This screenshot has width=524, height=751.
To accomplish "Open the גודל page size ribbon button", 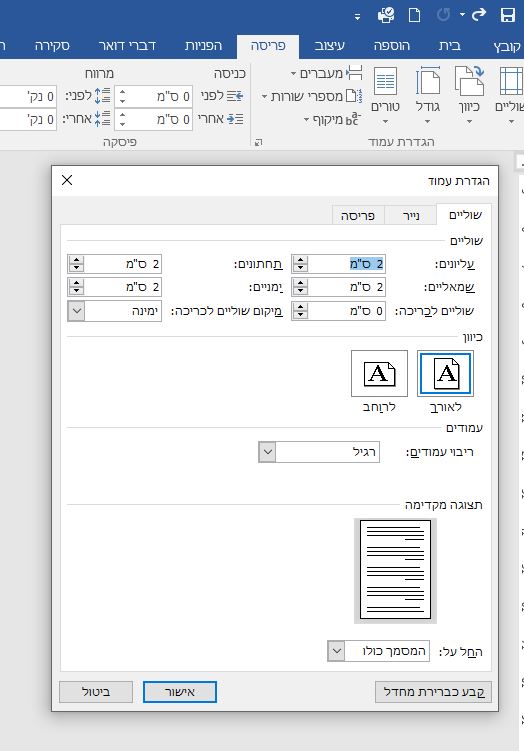I will 428,96.
